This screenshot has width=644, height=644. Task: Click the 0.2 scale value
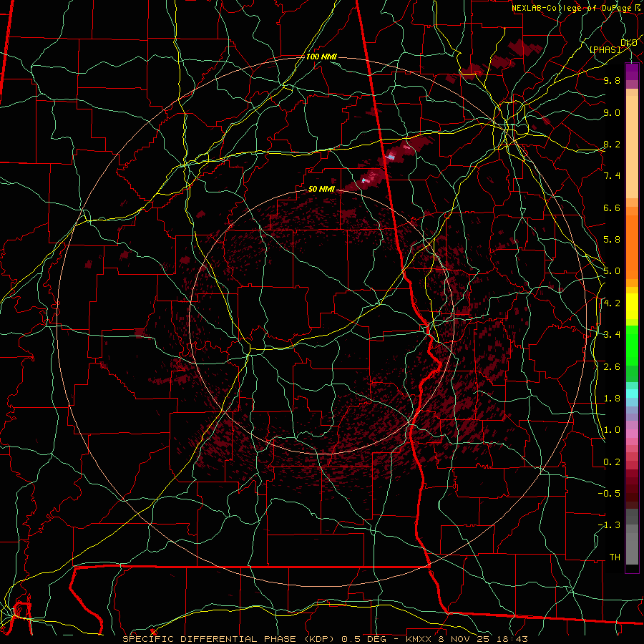pos(612,462)
